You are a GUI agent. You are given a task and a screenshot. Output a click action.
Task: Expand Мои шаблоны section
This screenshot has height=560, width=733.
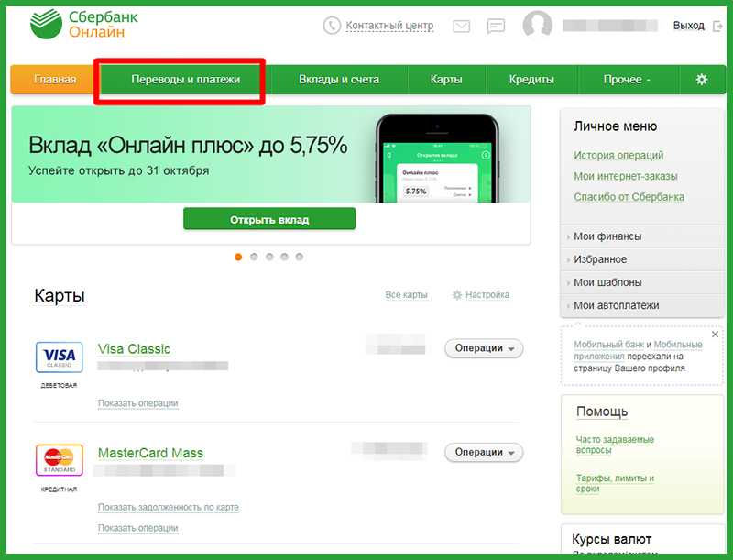tap(641, 282)
